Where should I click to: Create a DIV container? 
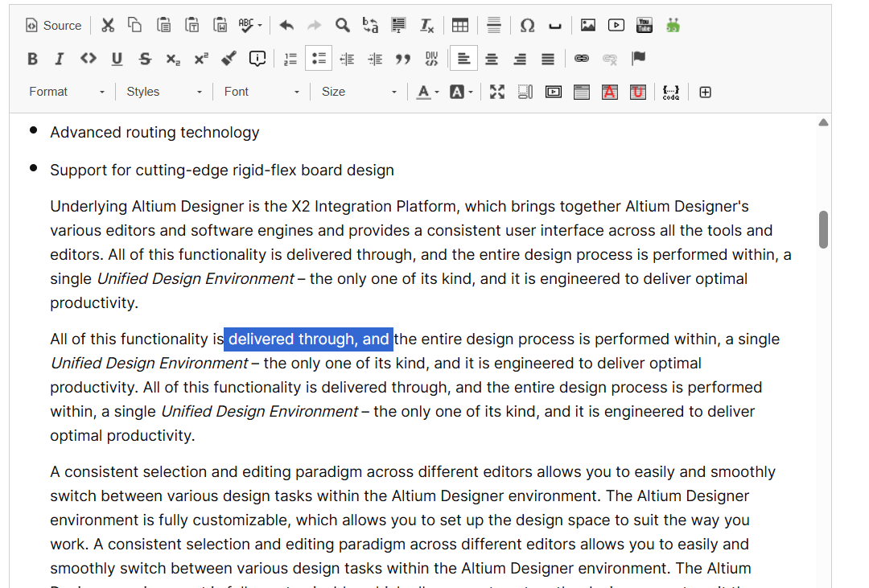click(x=431, y=59)
